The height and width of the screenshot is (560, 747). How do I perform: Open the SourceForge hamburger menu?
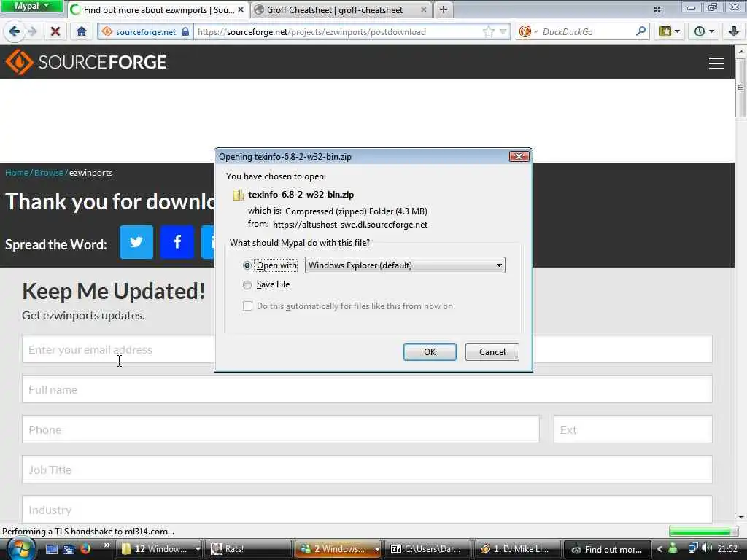tap(716, 63)
